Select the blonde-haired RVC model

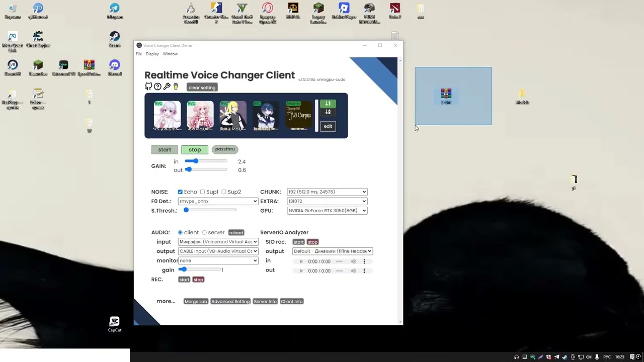[233, 116]
